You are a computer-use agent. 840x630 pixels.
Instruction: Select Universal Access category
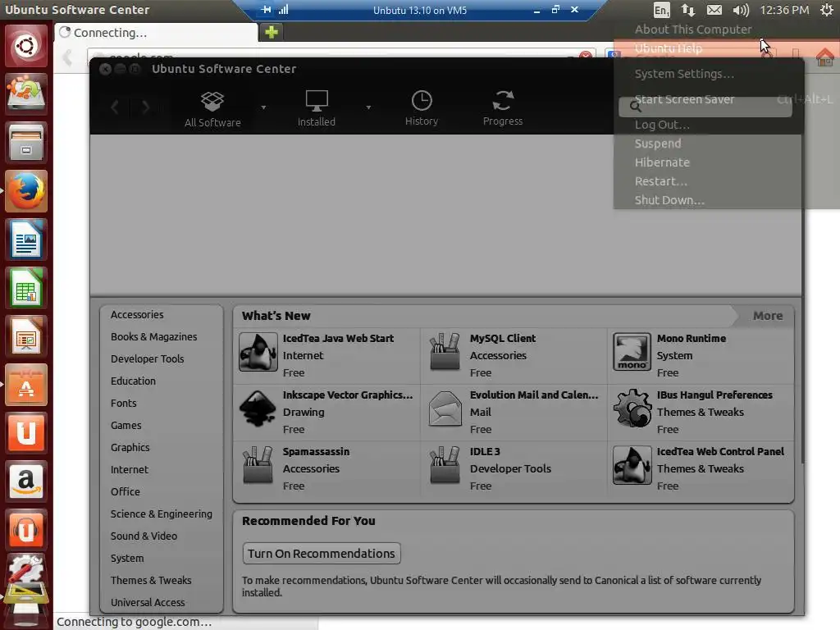pos(148,603)
